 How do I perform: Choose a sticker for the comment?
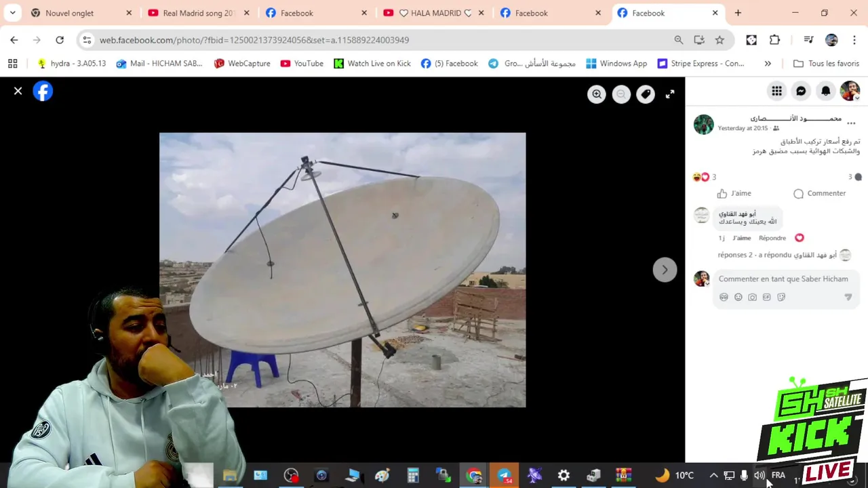click(x=781, y=297)
